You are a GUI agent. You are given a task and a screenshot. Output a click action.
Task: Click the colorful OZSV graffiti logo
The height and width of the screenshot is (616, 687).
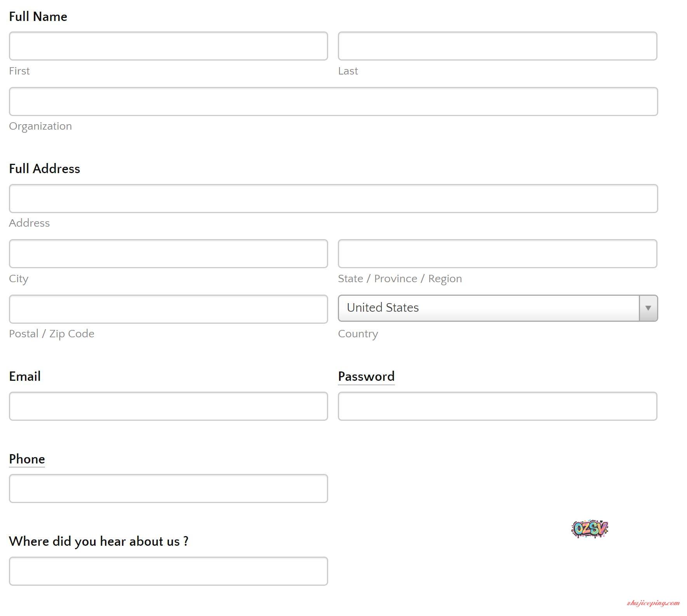click(x=590, y=529)
